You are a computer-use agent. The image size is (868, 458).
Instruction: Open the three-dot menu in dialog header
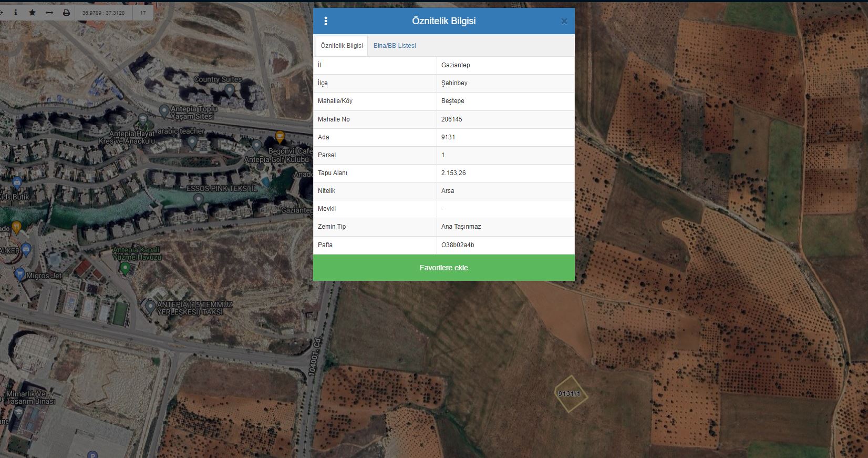pyautogui.click(x=326, y=21)
